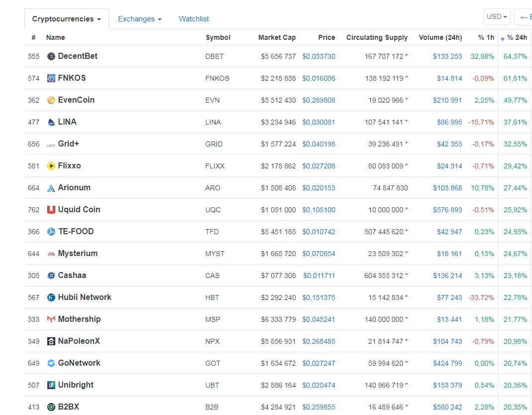Click Mysterium symbol MYST
The image size is (532, 415).
click(215, 254)
